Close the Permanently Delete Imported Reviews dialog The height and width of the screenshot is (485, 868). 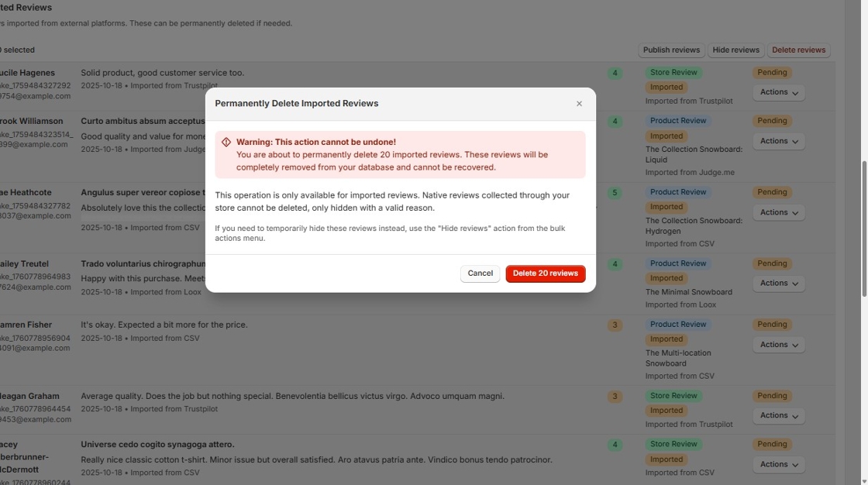tap(579, 102)
